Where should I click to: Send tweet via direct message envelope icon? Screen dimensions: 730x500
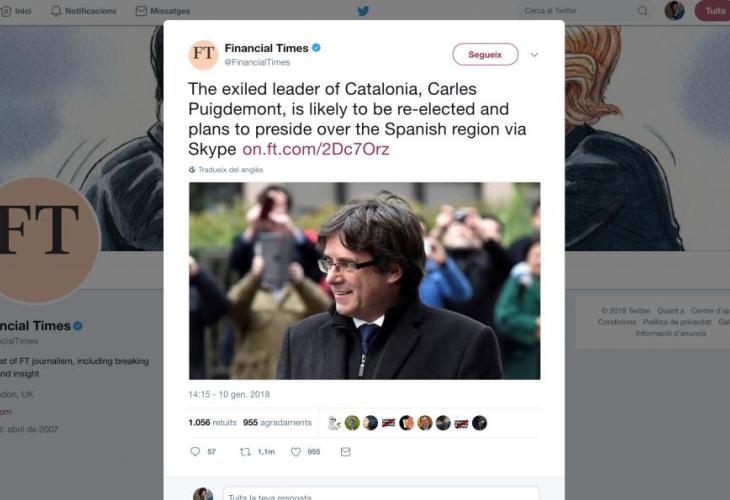point(345,452)
